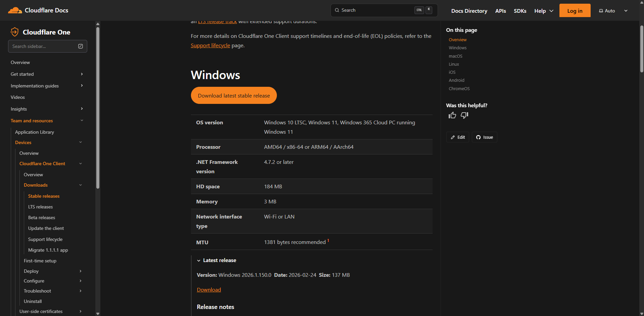Expand the Insights sidebar section

(82, 109)
